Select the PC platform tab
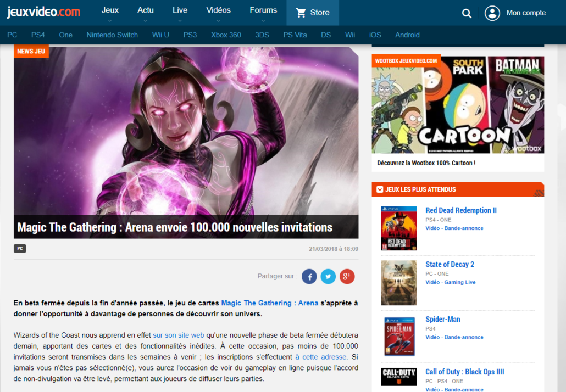 point(12,35)
